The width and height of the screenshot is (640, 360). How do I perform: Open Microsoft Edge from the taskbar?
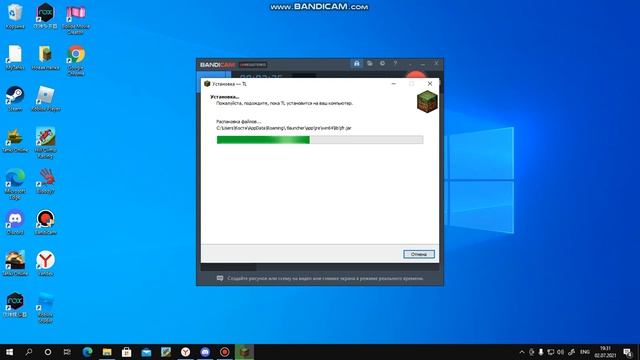click(x=87, y=352)
